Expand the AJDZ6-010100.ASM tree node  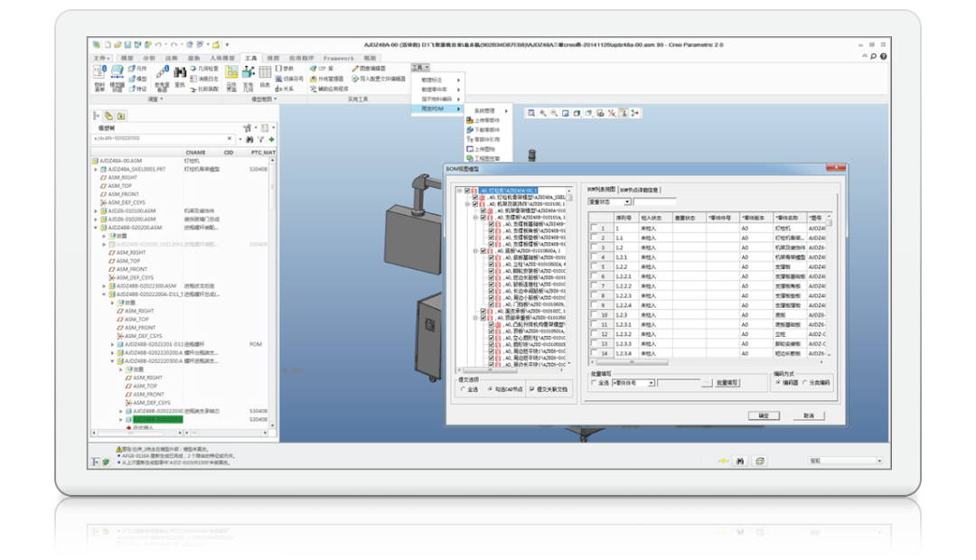(x=96, y=210)
